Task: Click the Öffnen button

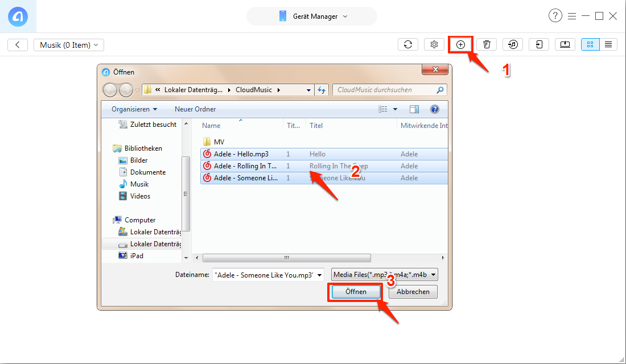Action: pyautogui.click(x=356, y=292)
